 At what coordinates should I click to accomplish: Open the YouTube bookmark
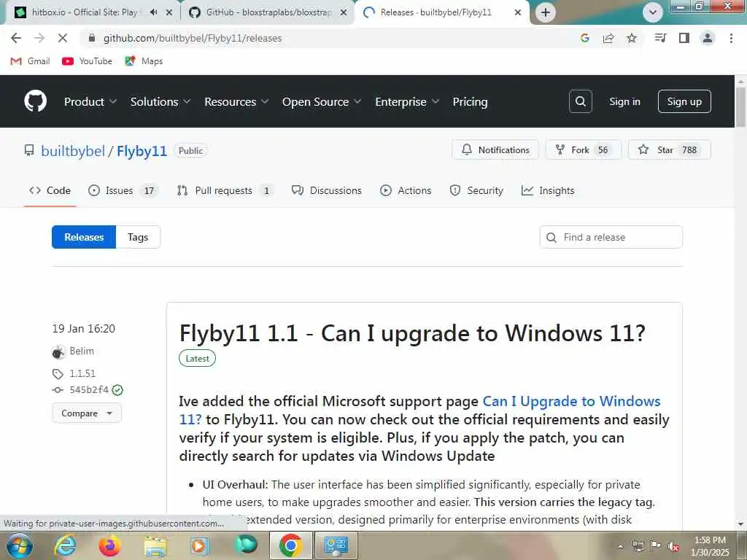click(87, 61)
